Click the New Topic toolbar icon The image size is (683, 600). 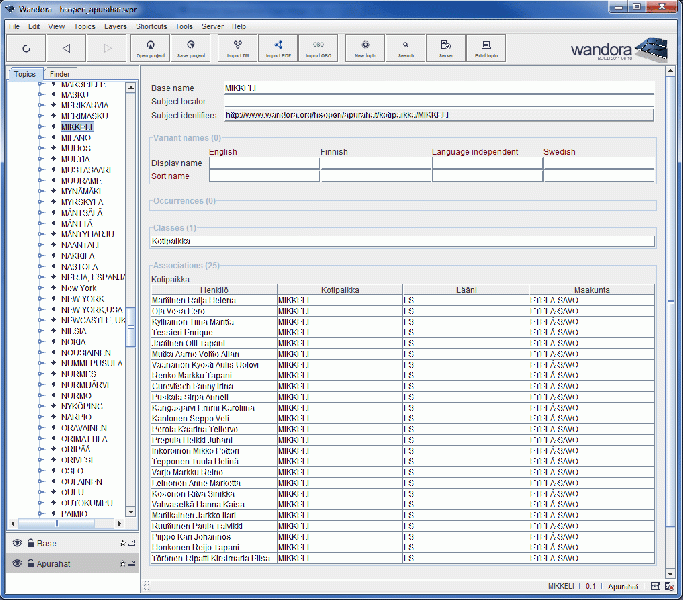tap(365, 47)
